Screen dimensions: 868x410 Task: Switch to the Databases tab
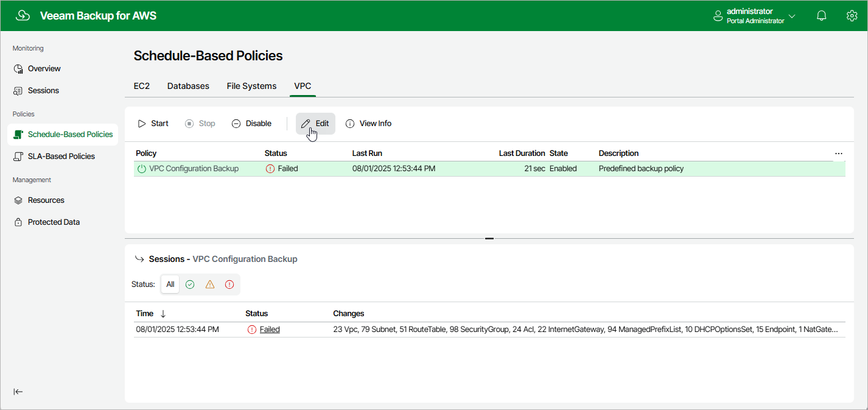click(x=188, y=86)
